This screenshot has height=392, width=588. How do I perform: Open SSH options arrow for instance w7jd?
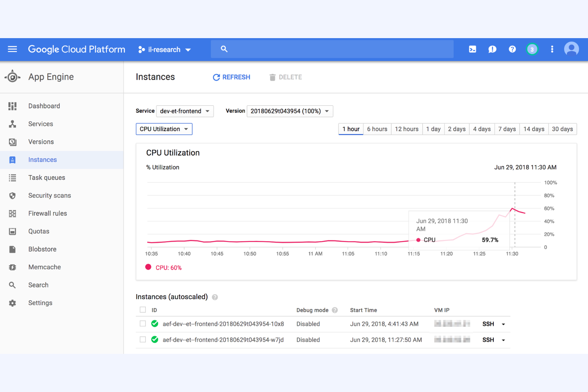503,340
